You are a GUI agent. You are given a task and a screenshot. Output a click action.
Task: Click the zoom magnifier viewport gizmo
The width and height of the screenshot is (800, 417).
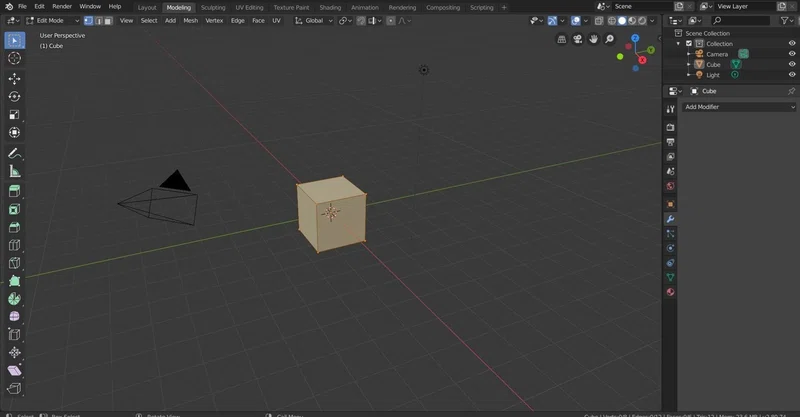[609, 39]
